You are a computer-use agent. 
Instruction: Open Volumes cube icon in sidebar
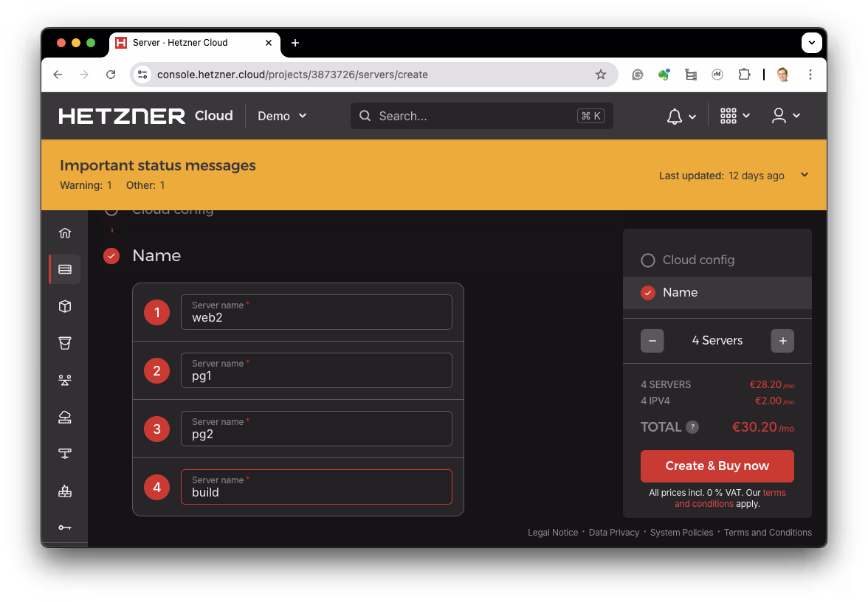click(x=65, y=306)
